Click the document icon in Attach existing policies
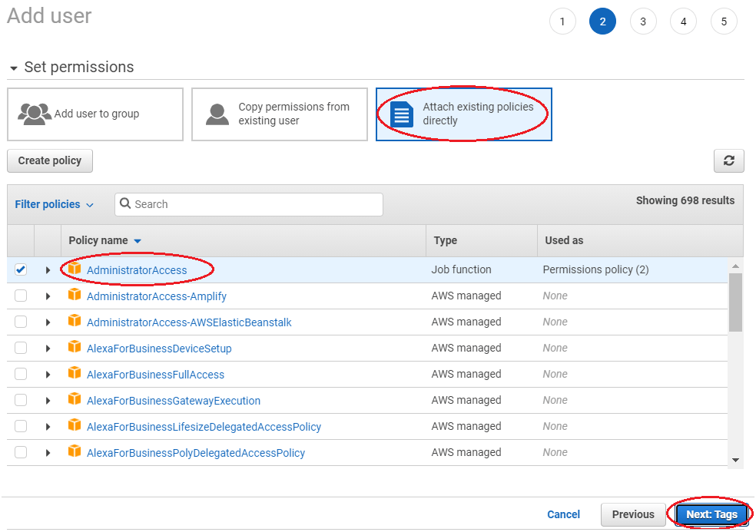The width and height of the screenshot is (756, 532). pos(402,114)
